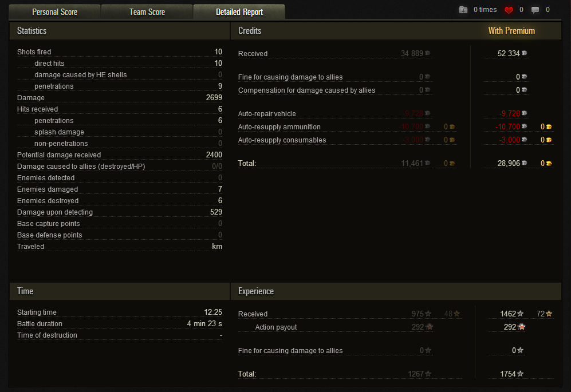Screen dimensions: 571x392
Task: Select the Detailed Report tab
Action: pos(239,11)
